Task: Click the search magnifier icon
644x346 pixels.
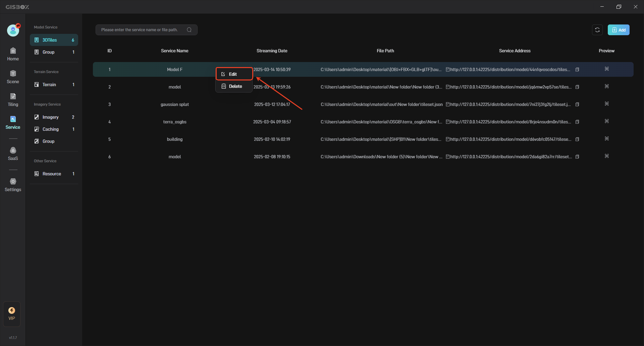Action: point(189,30)
